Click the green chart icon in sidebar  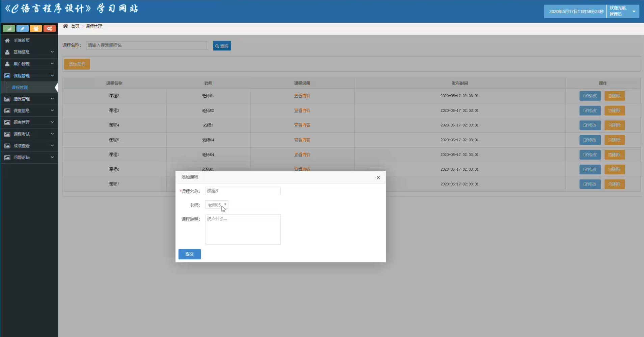tap(9, 29)
